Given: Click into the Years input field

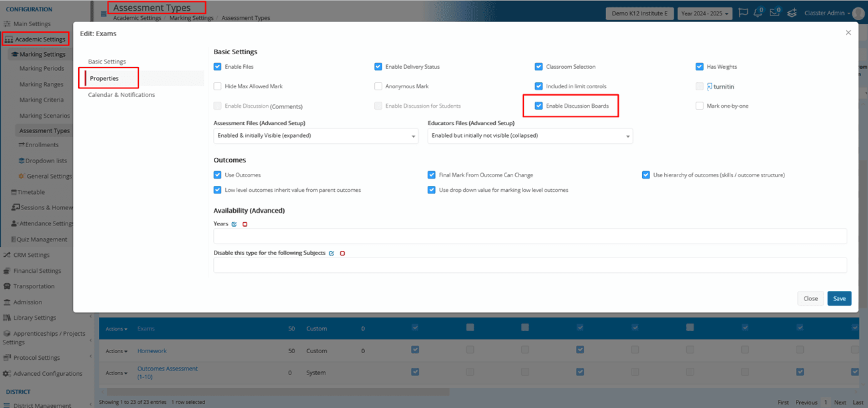Looking at the screenshot, I should point(530,236).
